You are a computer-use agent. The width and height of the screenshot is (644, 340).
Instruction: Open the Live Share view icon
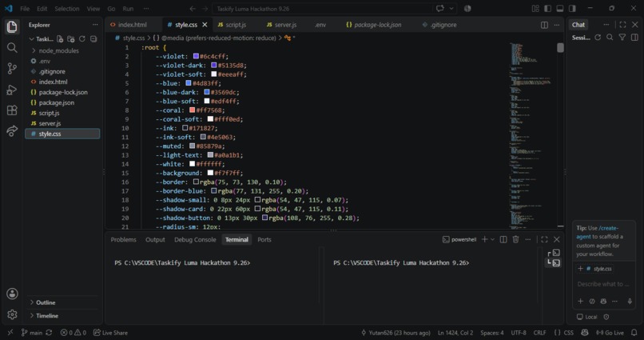pyautogui.click(x=12, y=131)
